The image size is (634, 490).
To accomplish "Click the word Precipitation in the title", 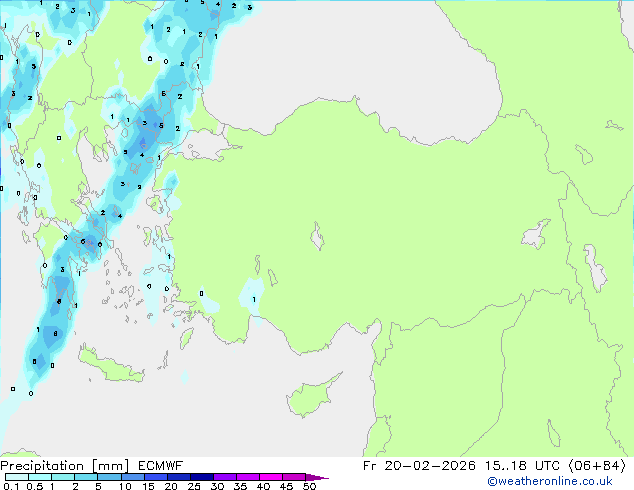I will click(42, 466).
